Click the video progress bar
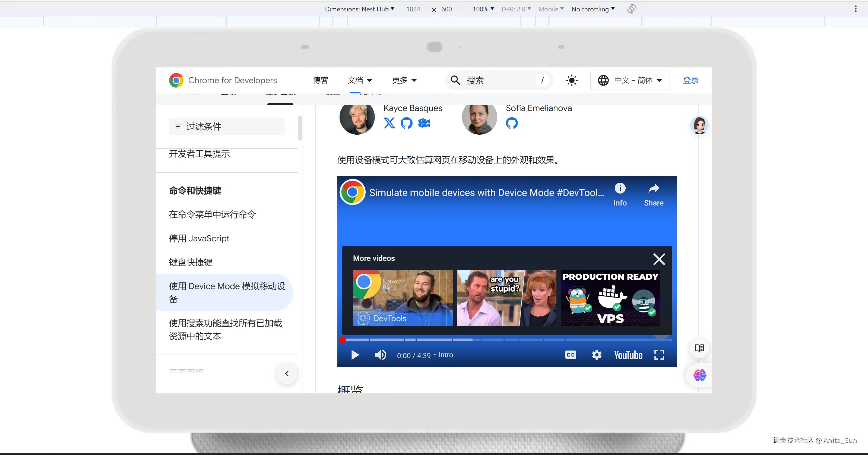The height and width of the screenshot is (455, 868). point(505,340)
